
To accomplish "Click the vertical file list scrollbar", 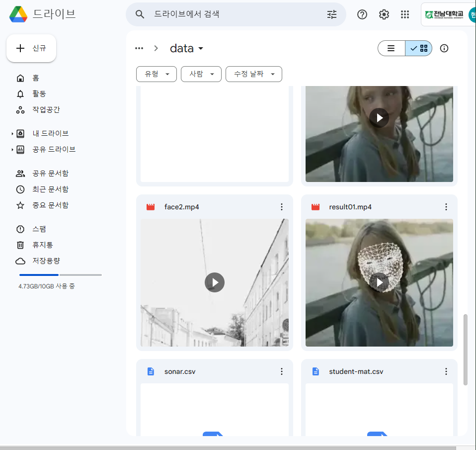I will 466,350.
